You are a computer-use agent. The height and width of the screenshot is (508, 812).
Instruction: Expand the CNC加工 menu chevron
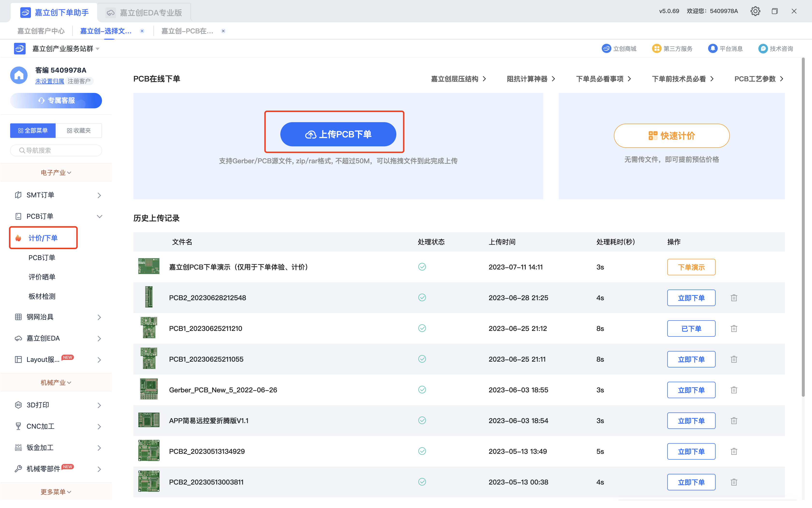pyautogui.click(x=99, y=427)
